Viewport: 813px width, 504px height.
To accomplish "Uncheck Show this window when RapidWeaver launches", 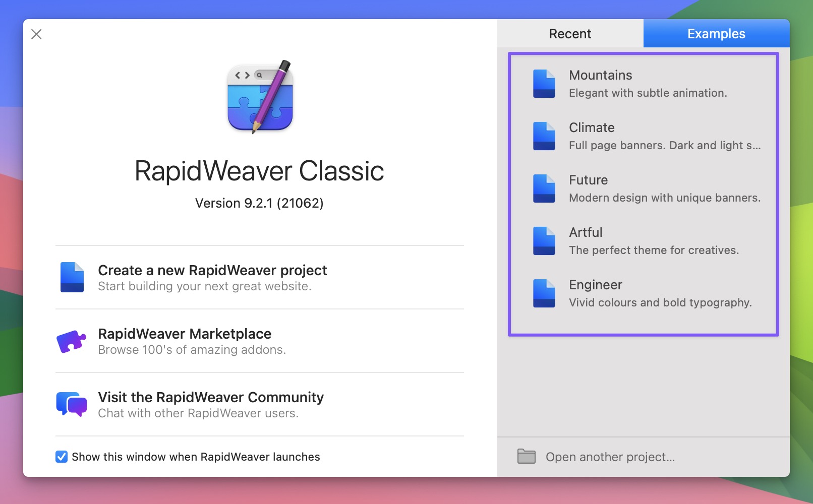I will coord(62,457).
